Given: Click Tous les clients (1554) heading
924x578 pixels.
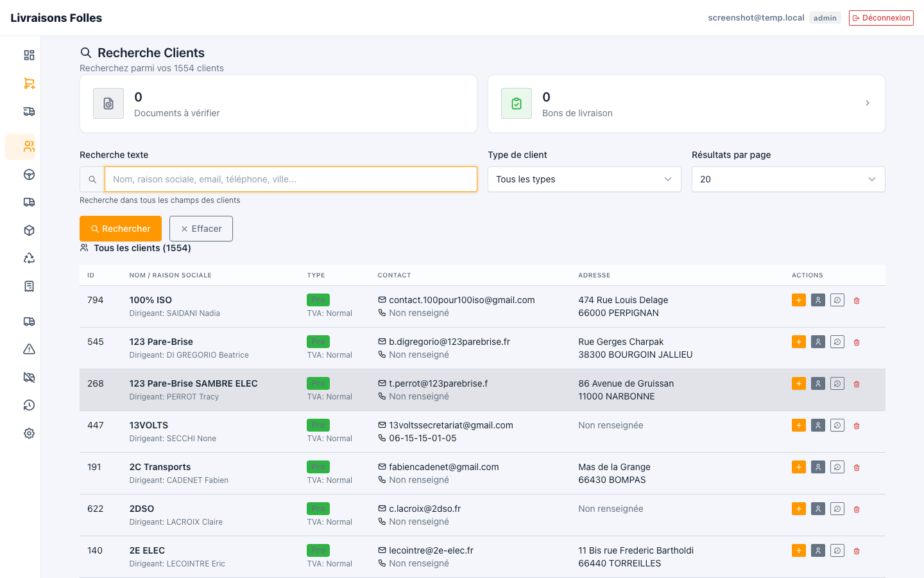Looking at the screenshot, I should click(x=142, y=248).
